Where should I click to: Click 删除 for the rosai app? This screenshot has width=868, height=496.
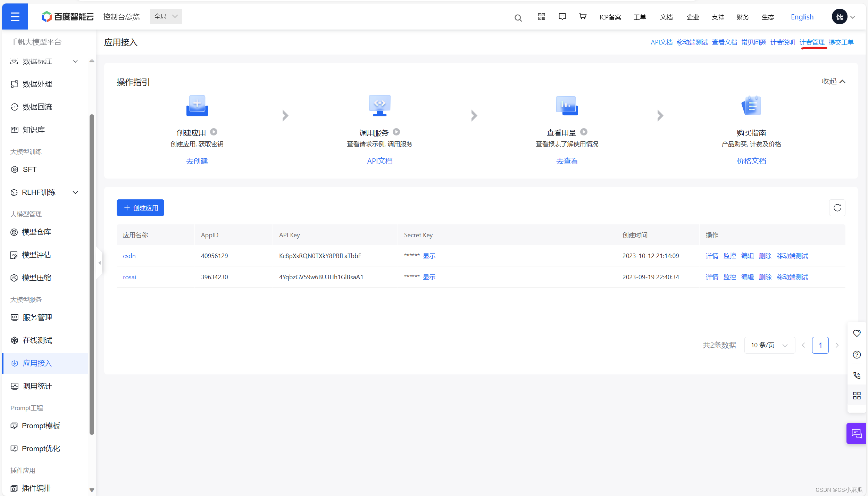coord(765,277)
